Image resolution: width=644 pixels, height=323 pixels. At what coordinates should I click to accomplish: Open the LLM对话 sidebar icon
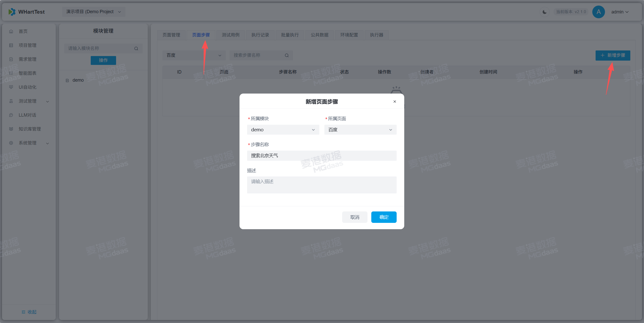point(11,115)
